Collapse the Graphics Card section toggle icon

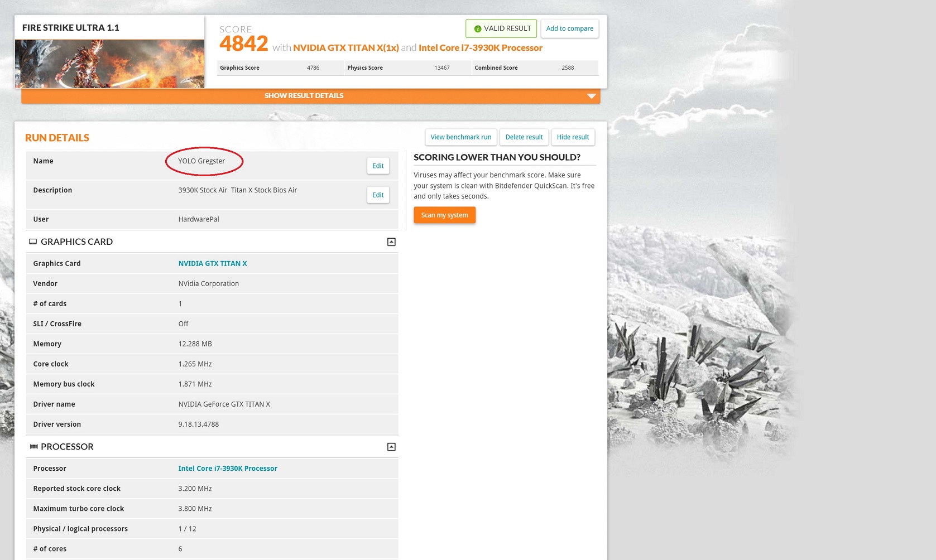[391, 242]
